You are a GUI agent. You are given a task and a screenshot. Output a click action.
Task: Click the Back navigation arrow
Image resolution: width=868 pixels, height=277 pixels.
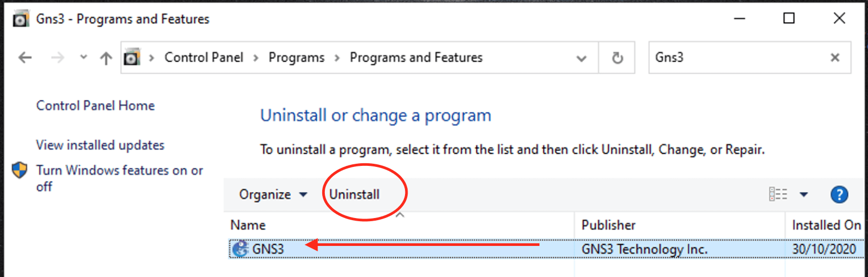(x=25, y=57)
